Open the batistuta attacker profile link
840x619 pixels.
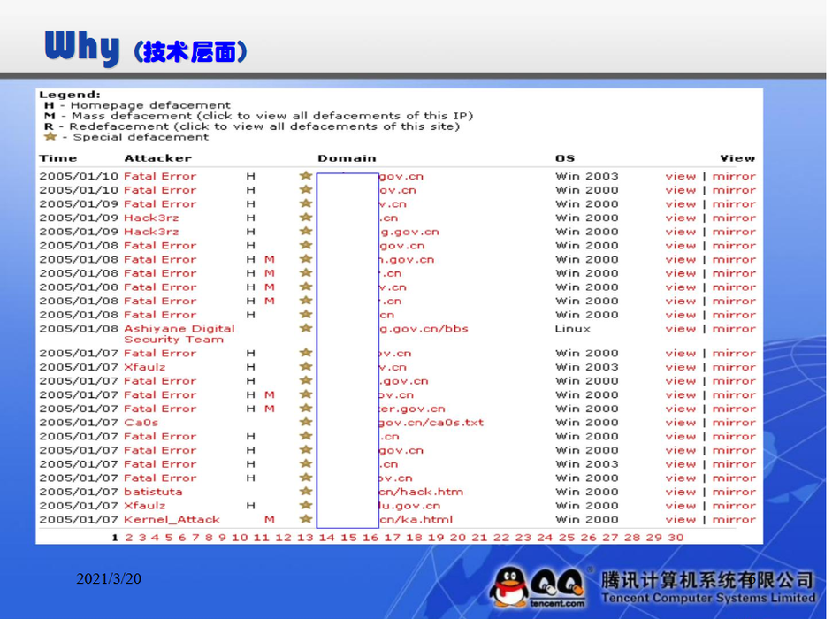coord(153,492)
